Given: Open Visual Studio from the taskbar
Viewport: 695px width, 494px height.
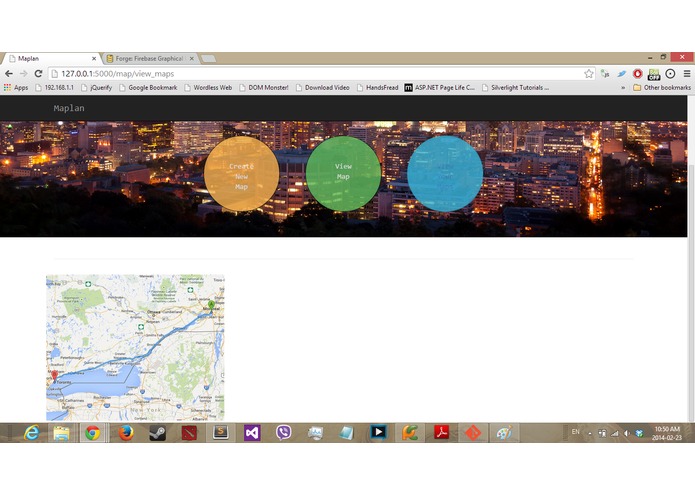Looking at the screenshot, I should pos(252,432).
